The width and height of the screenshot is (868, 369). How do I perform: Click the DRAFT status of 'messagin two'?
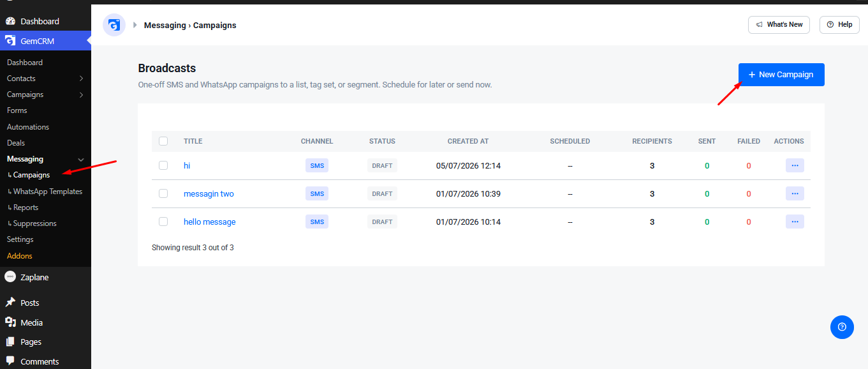click(x=382, y=193)
